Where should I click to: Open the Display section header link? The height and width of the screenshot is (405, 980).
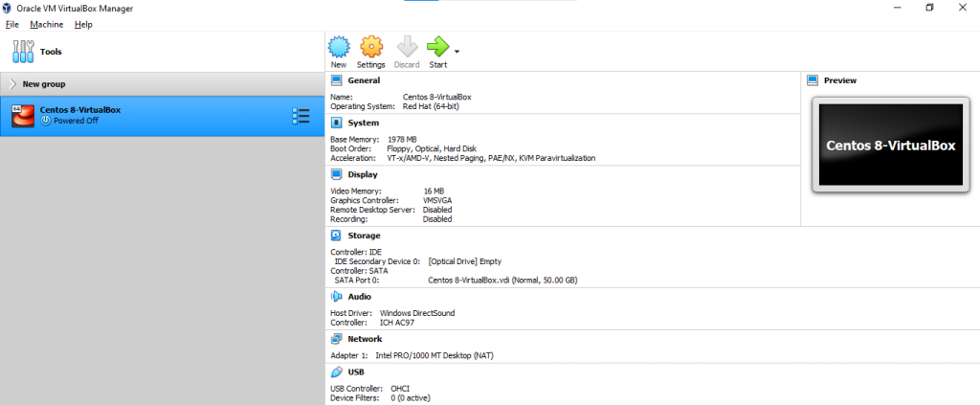363,175
